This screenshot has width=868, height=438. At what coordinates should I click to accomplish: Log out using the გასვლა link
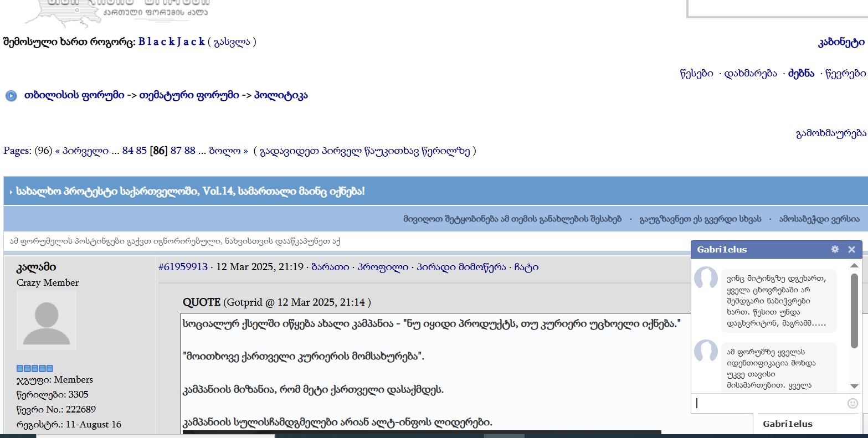pyautogui.click(x=232, y=42)
